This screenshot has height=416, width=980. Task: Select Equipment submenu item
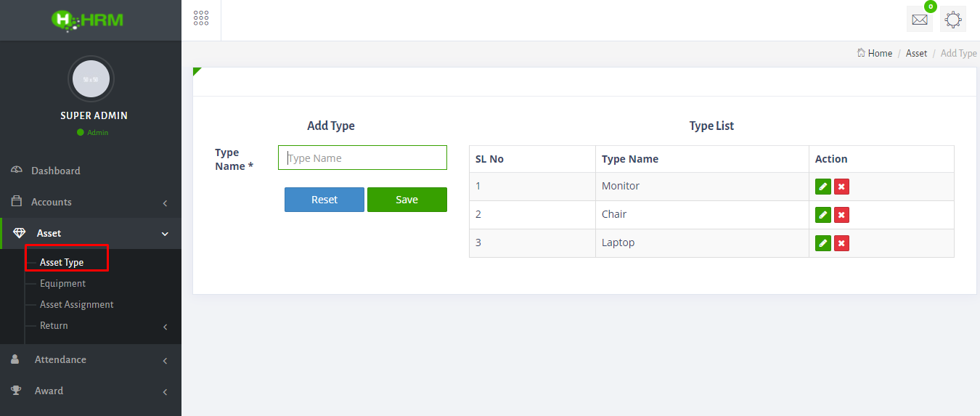point(62,283)
